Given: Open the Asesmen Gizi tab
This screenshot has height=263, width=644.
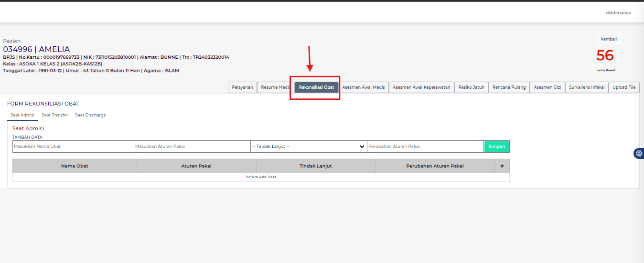Looking at the screenshot, I should coord(547,87).
